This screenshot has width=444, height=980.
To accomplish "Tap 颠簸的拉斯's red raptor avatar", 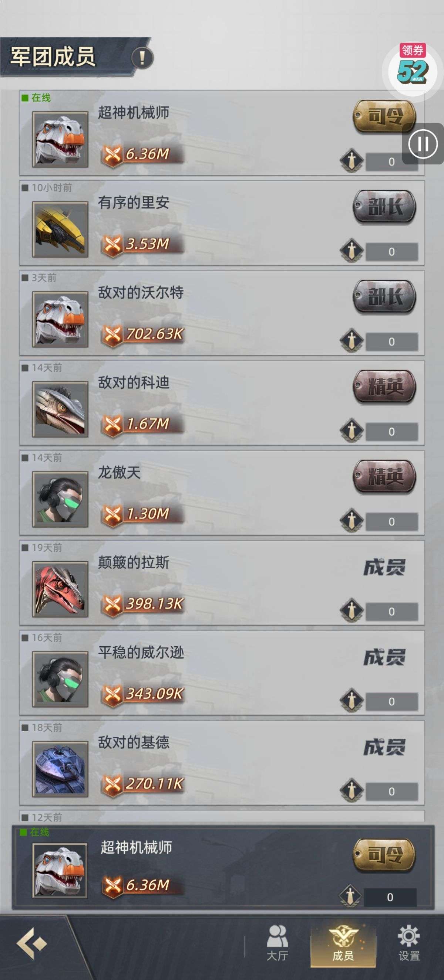I will 60,589.
